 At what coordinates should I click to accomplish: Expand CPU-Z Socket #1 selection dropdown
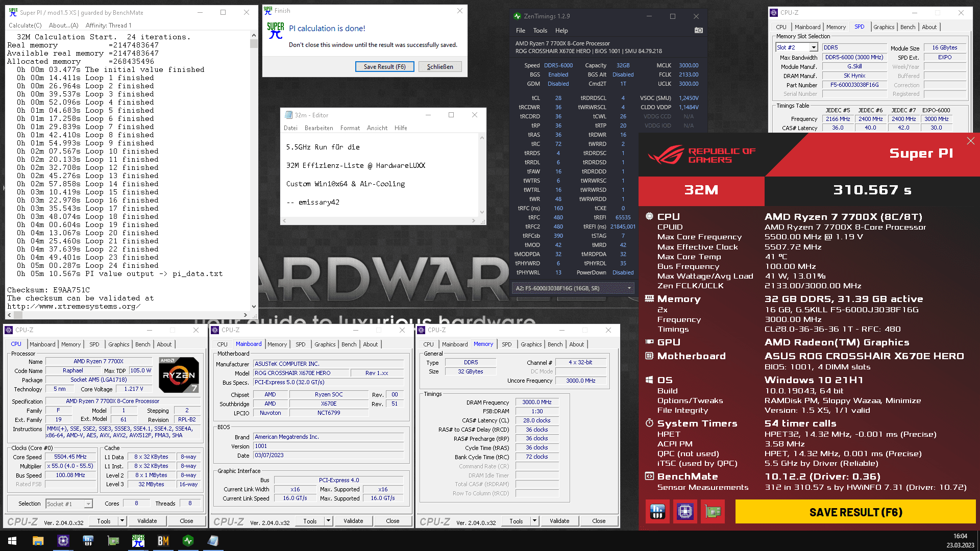point(88,504)
